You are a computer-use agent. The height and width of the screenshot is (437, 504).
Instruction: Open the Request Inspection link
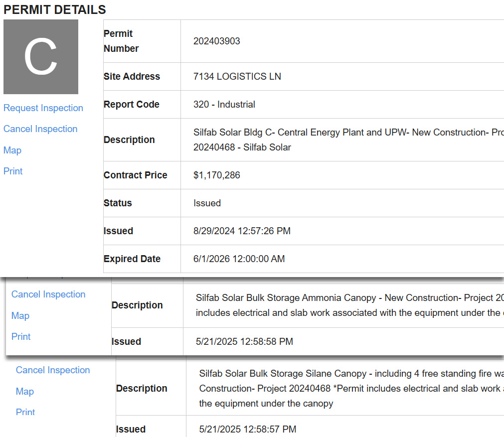click(x=43, y=108)
